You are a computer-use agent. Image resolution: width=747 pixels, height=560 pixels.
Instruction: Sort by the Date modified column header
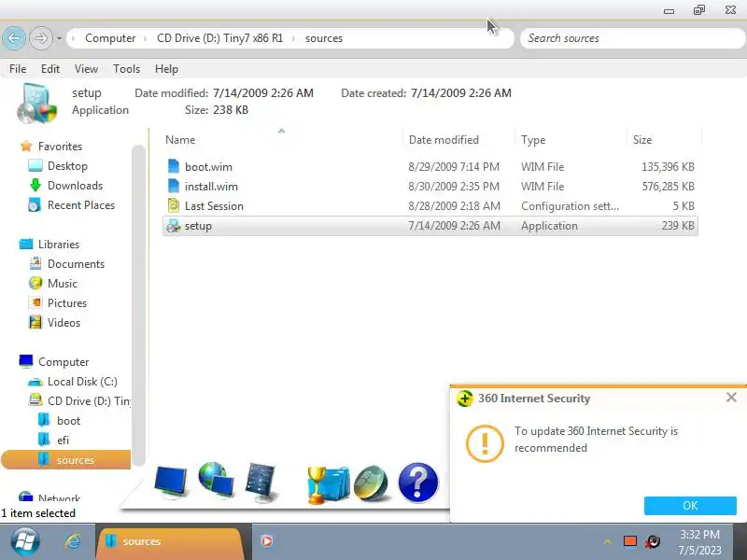[x=444, y=139]
